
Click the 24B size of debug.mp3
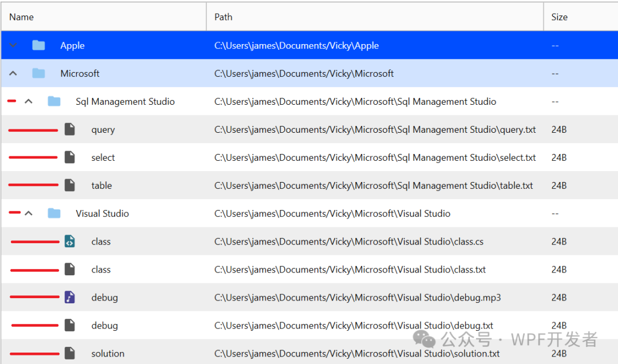(x=559, y=298)
